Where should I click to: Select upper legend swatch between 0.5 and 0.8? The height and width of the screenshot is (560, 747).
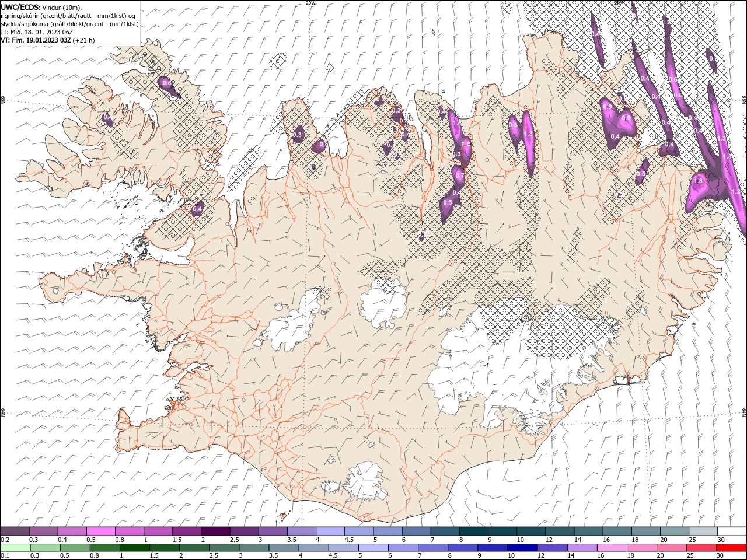[100, 531]
